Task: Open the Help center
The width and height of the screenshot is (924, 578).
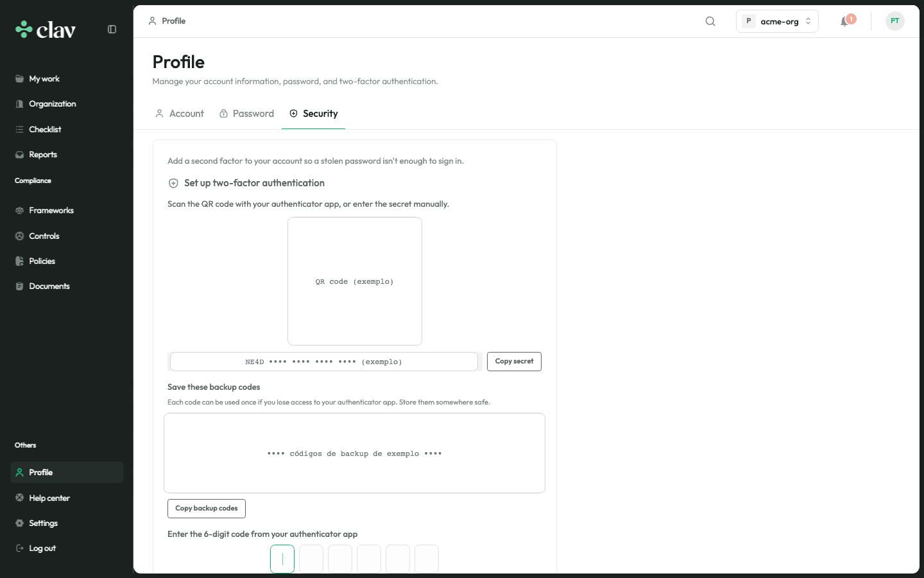Action: click(x=67, y=498)
